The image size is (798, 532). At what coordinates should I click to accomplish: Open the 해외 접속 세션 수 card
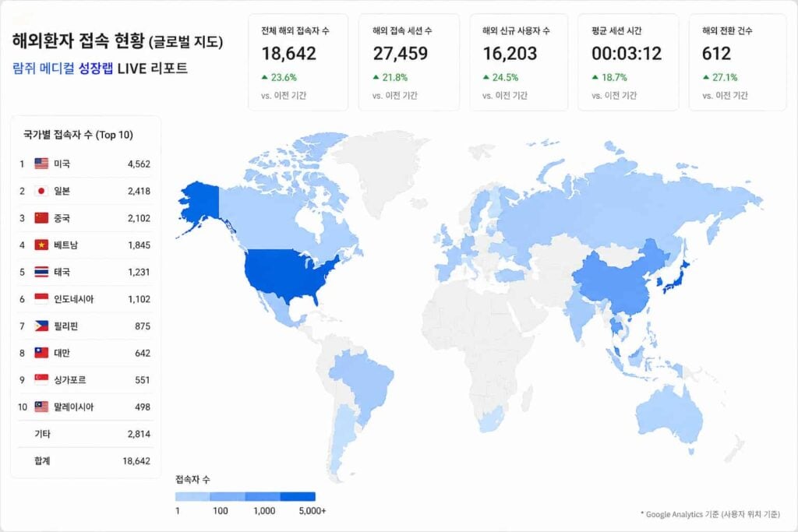[408, 62]
